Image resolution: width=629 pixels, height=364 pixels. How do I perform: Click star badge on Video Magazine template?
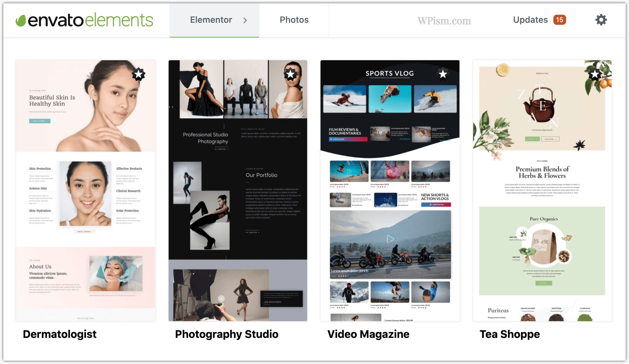coord(443,74)
